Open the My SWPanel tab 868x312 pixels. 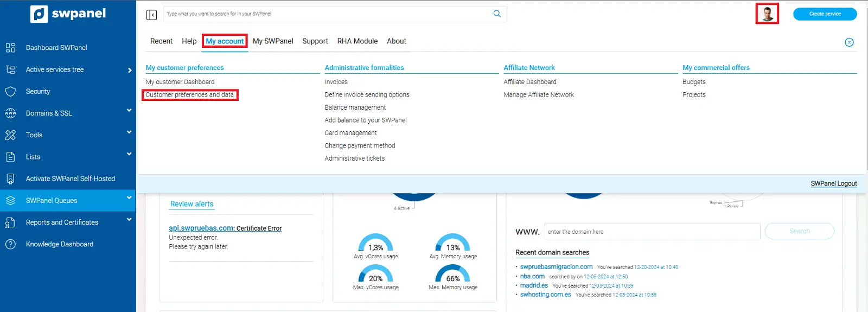coord(273,41)
